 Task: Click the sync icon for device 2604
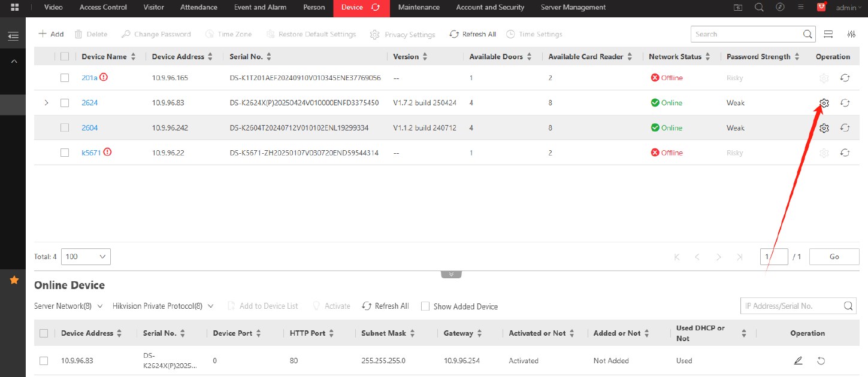(845, 128)
